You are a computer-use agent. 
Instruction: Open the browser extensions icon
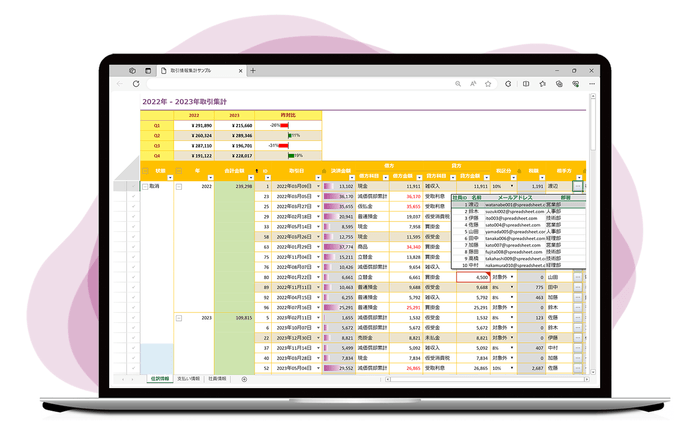(508, 83)
